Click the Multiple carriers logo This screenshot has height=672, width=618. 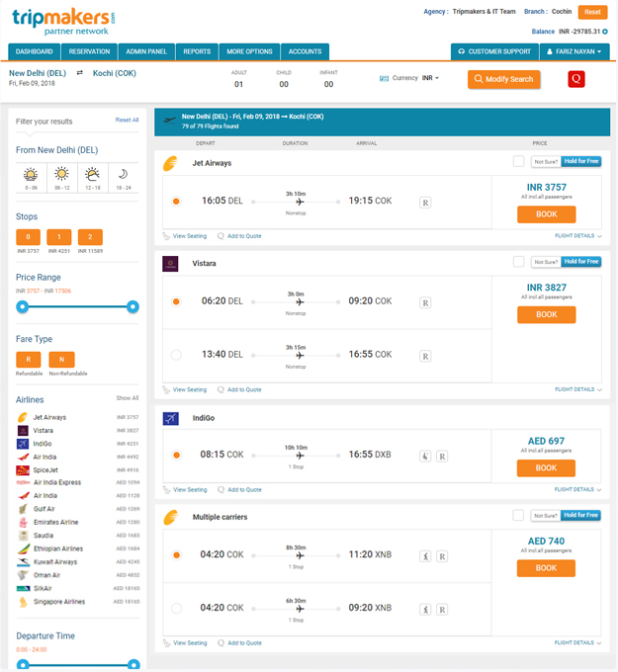click(171, 517)
